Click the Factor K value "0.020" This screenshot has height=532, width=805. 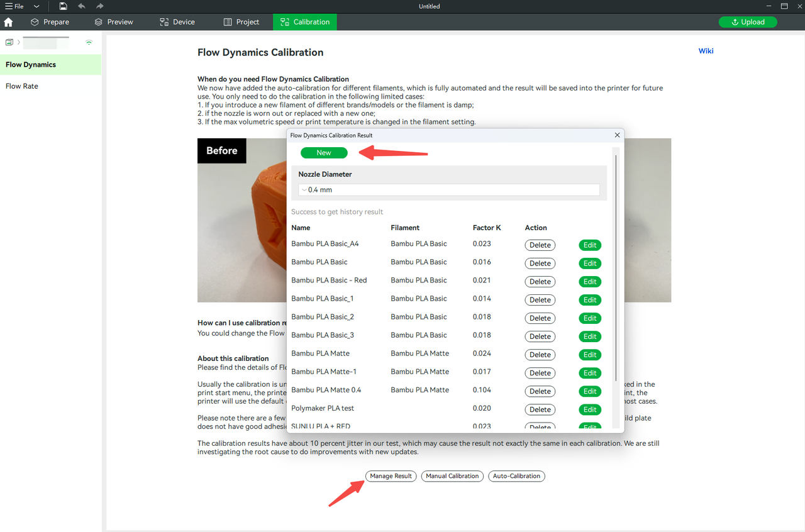[482, 407]
